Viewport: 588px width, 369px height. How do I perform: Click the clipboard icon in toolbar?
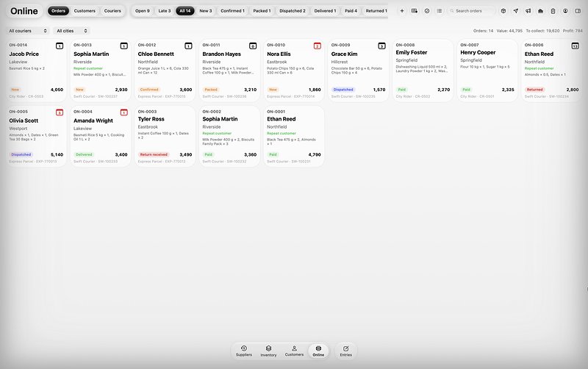(553, 11)
